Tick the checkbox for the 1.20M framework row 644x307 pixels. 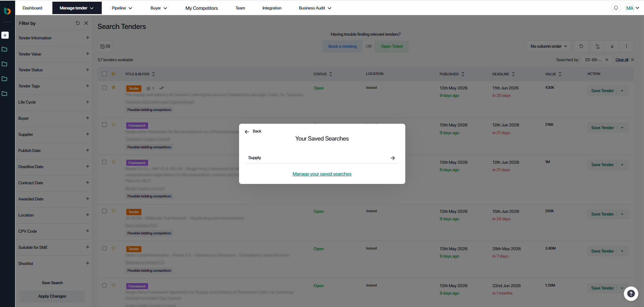pos(104,285)
